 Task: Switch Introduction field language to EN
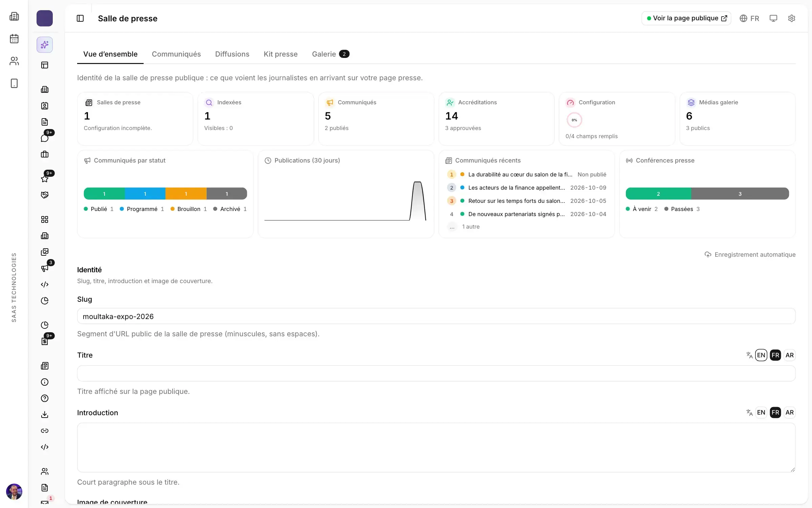coord(761,412)
